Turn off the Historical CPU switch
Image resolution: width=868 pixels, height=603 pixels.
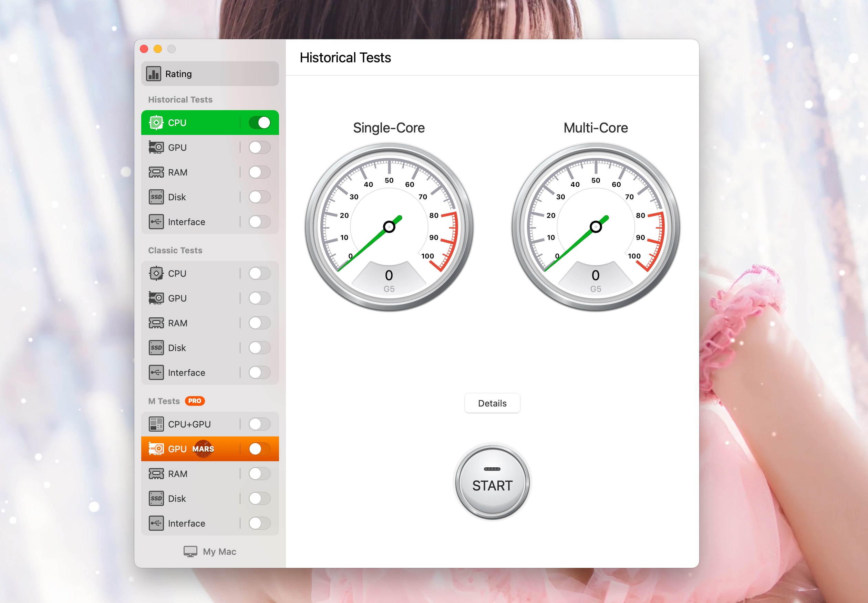point(259,123)
